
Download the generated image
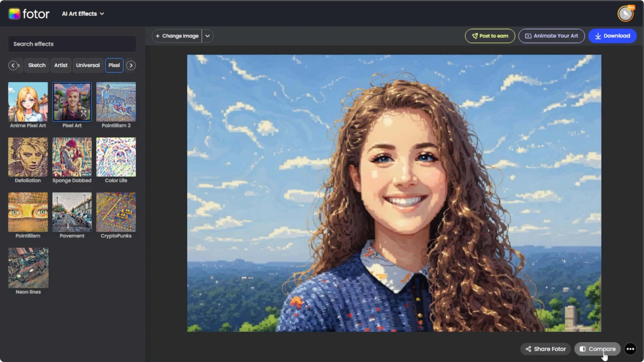click(x=612, y=36)
